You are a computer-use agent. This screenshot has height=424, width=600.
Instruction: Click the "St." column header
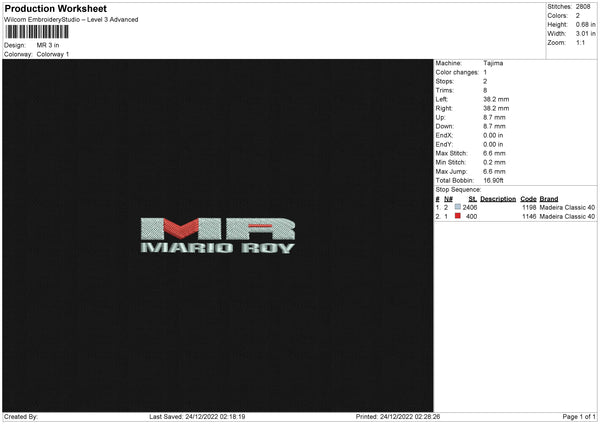click(x=473, y=199)
